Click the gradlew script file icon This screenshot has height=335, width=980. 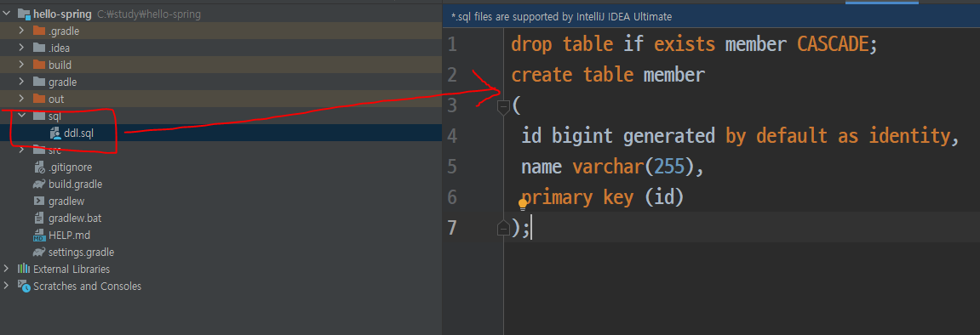[39, 201]
